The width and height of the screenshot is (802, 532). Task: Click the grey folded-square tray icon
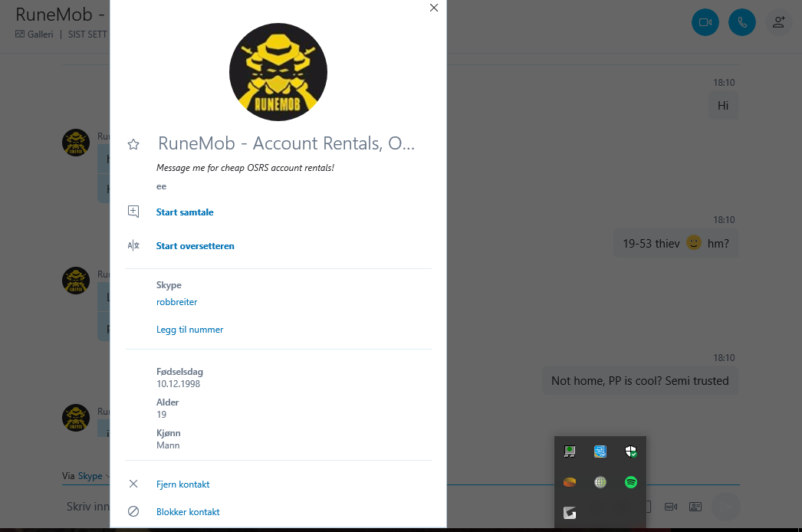(570, 513)
